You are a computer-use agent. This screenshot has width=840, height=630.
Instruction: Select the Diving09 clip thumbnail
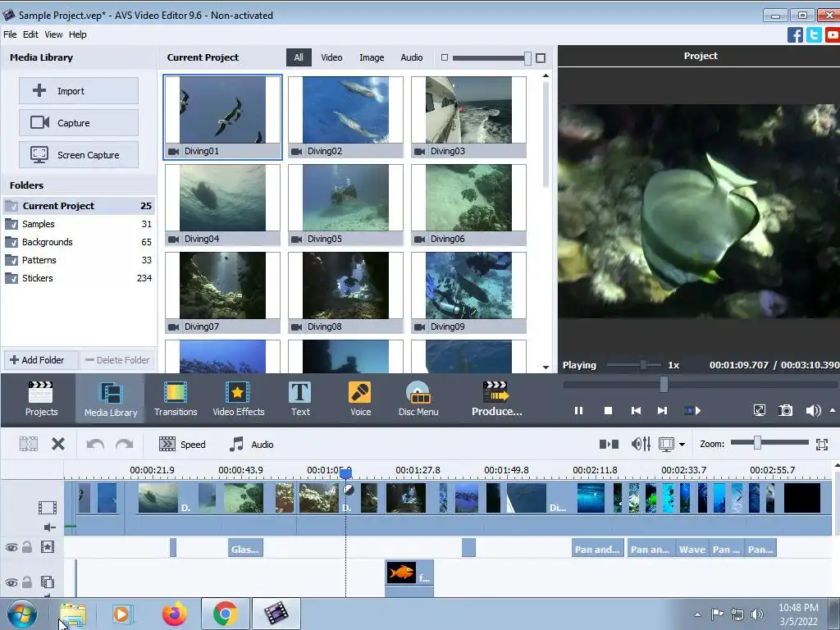[x=468, y=293]
